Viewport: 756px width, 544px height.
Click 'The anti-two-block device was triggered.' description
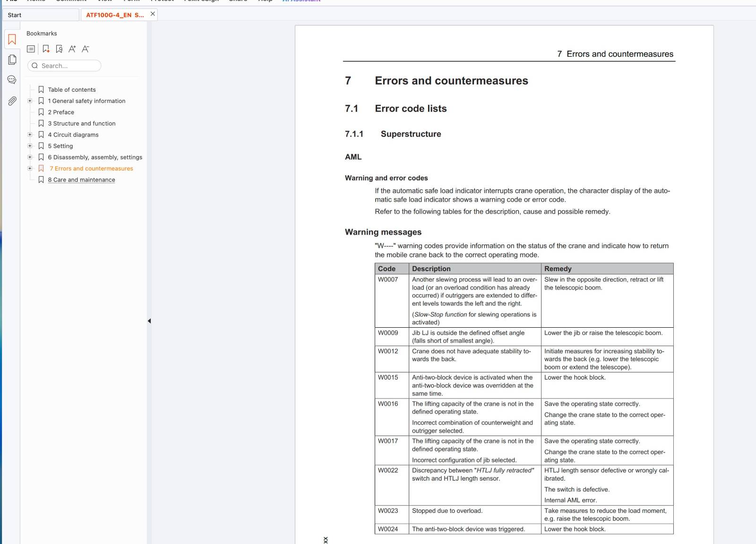pyautogui.click(x=468, y=529)
